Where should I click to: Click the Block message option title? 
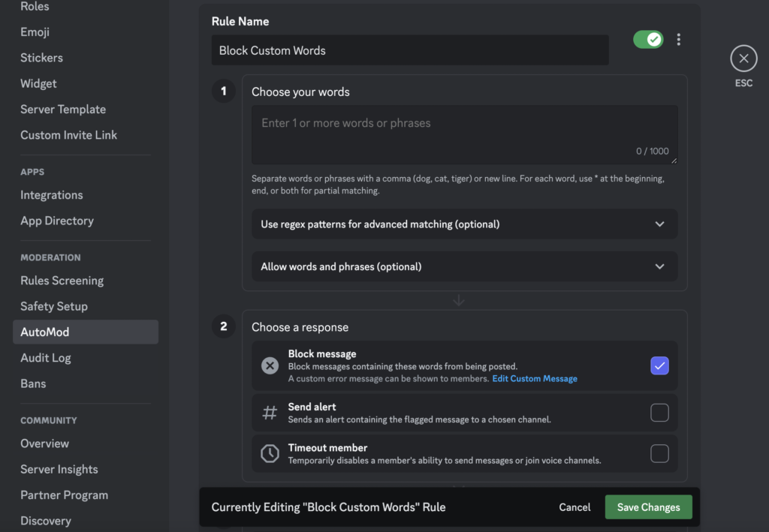tap(322, 353)
